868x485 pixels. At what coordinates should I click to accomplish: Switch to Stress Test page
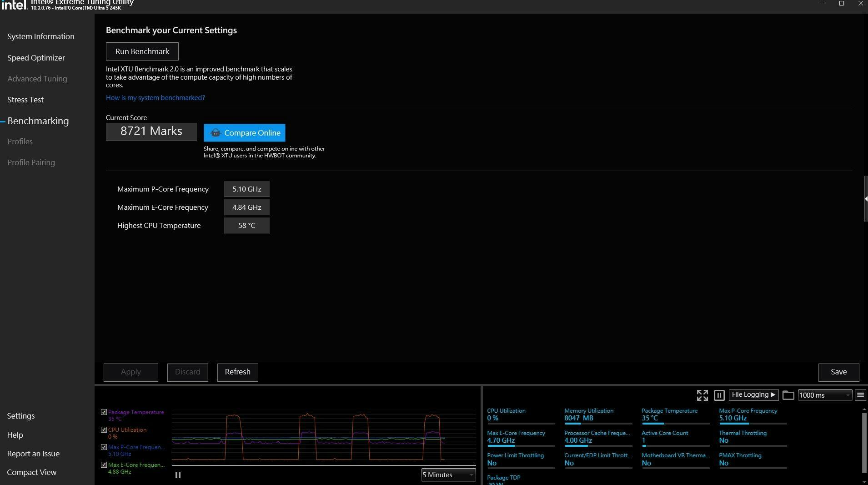(x=25, y=100)
